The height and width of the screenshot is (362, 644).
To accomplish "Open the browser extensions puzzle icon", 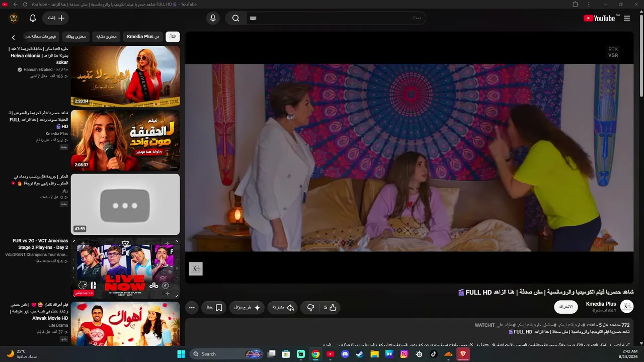I will [576, 5].
